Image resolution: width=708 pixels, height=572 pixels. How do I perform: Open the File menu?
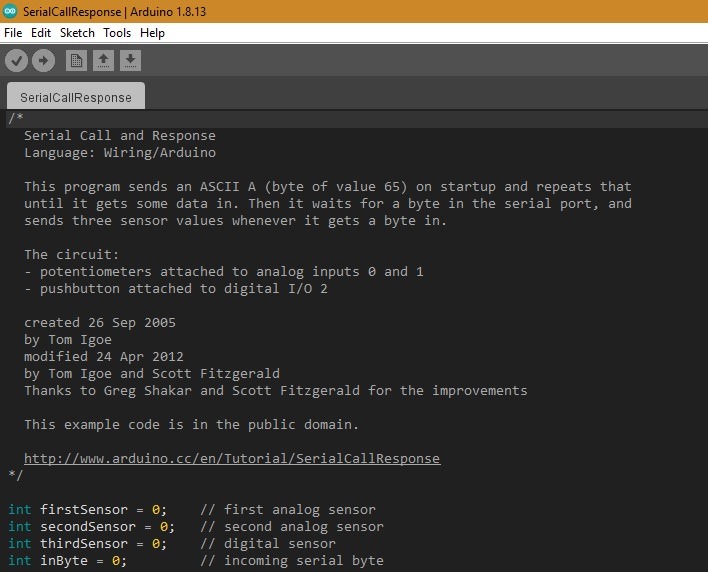click(x=13, y=33)
